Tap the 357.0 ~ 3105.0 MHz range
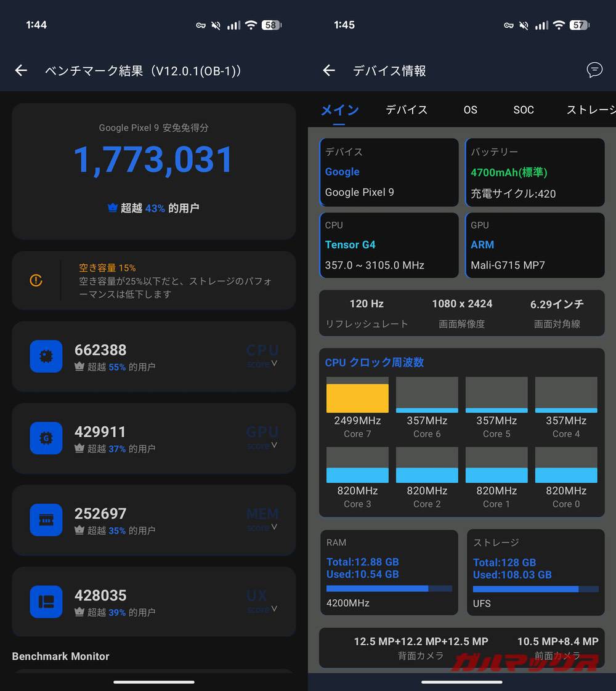 click(x=375, y=265)
